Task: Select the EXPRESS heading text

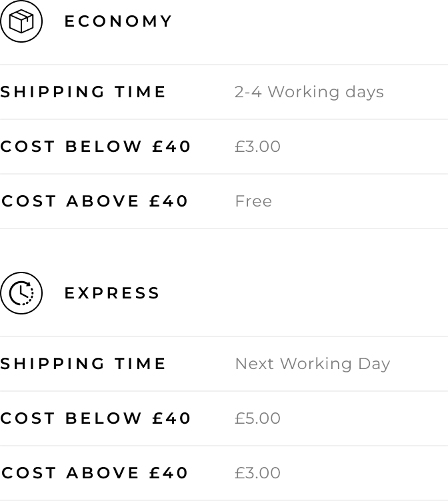Action: pyautogui.click(x=112, y=293)
